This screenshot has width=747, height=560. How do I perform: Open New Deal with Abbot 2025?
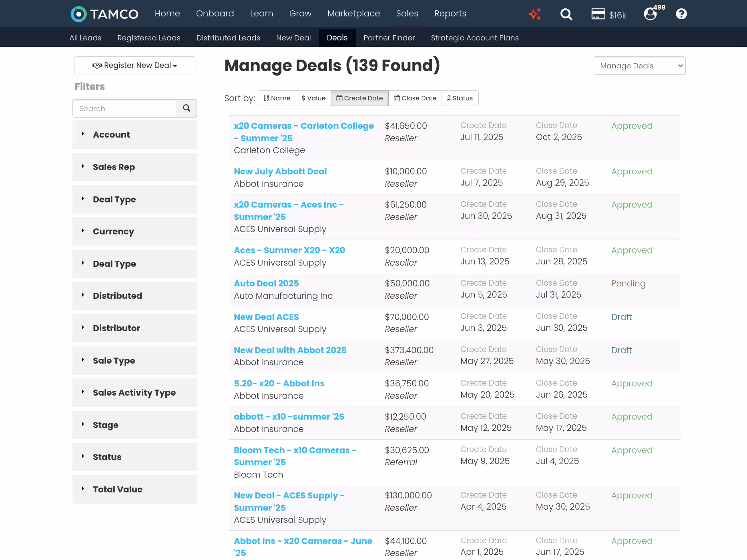(290, 350)
